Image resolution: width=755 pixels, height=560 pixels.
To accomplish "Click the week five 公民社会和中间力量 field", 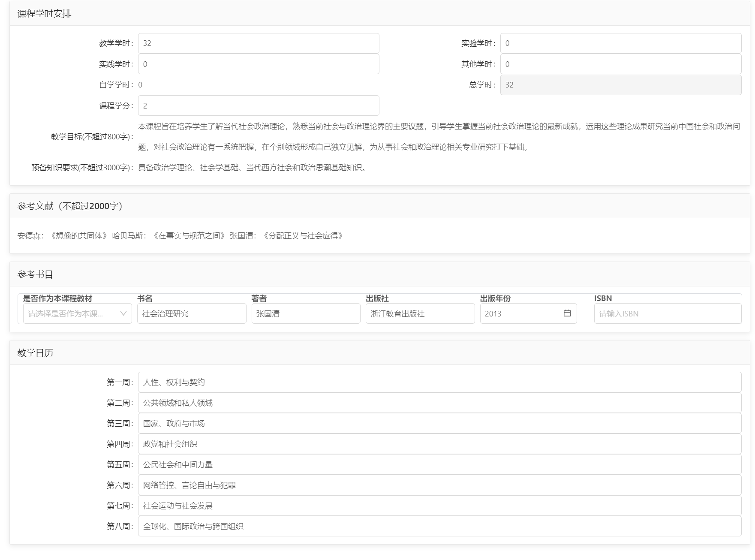I will (439, 464).
